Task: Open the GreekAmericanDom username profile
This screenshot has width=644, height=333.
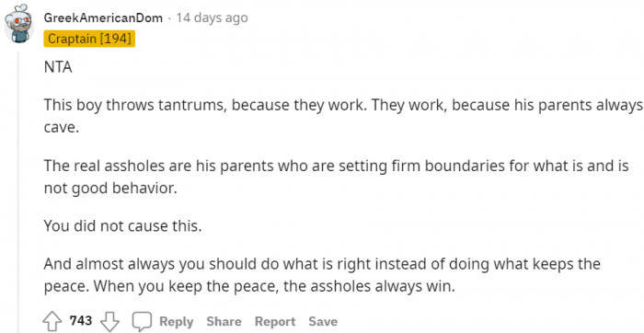Action: [103, 18]
